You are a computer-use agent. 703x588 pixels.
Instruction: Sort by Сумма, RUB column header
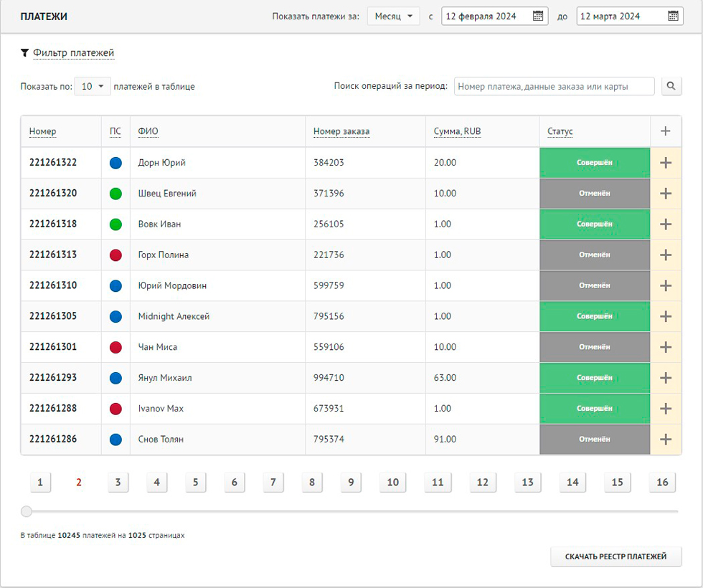[457, 131]
